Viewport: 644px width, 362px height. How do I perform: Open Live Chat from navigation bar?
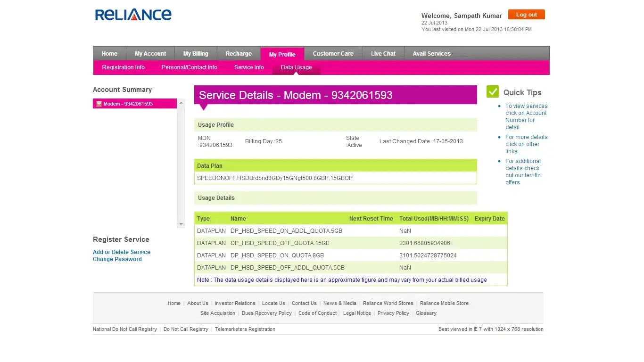383,54
